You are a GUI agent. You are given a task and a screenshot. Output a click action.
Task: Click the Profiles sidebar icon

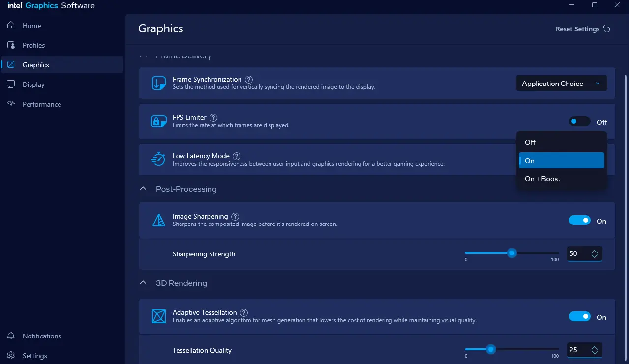point(11,45)
